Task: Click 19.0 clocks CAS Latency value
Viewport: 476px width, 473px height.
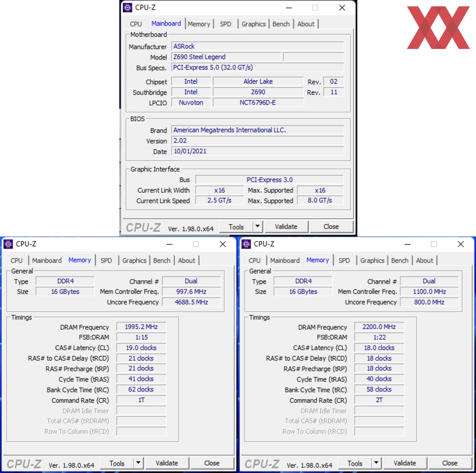Action: click(x=141, y=348)
